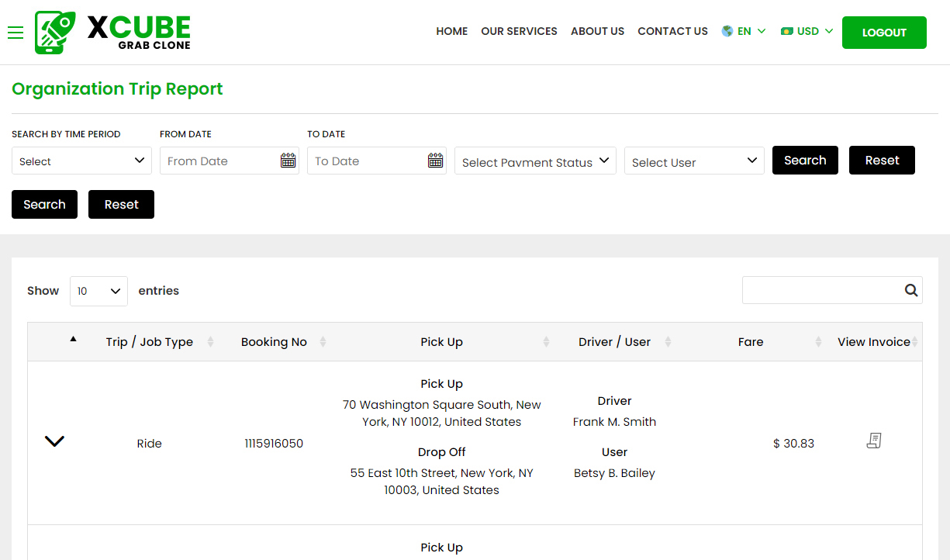Click the green Logout button

click(x=884, y=33)
